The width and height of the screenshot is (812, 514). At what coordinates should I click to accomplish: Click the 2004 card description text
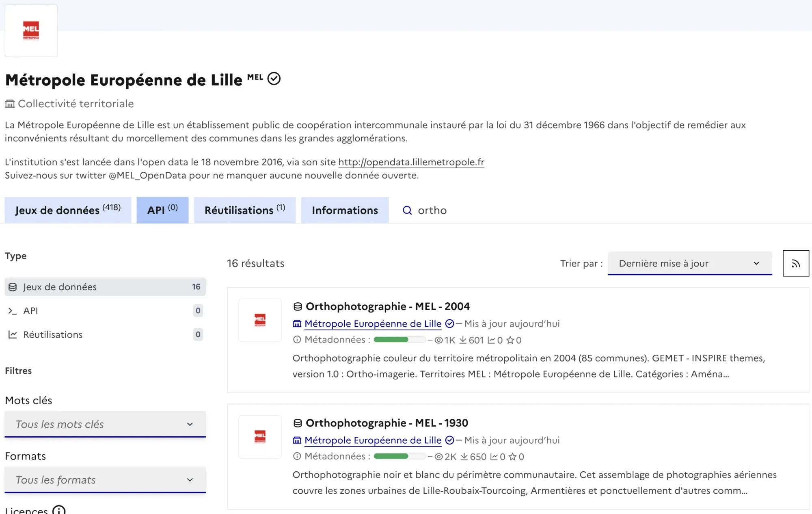(529, 366)
